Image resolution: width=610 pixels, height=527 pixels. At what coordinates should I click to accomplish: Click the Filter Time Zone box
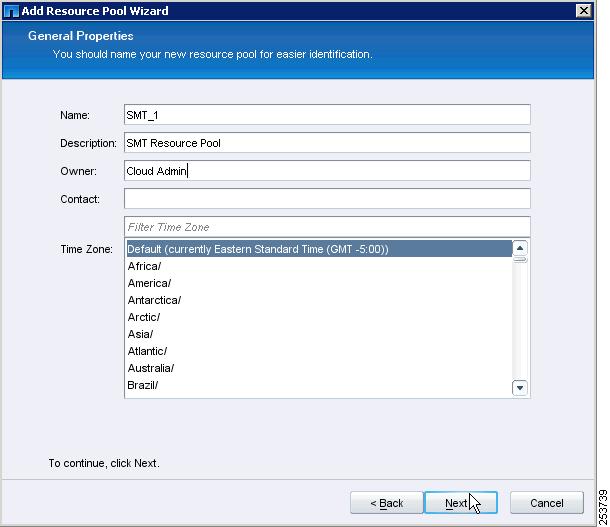[x=327, y=227]
